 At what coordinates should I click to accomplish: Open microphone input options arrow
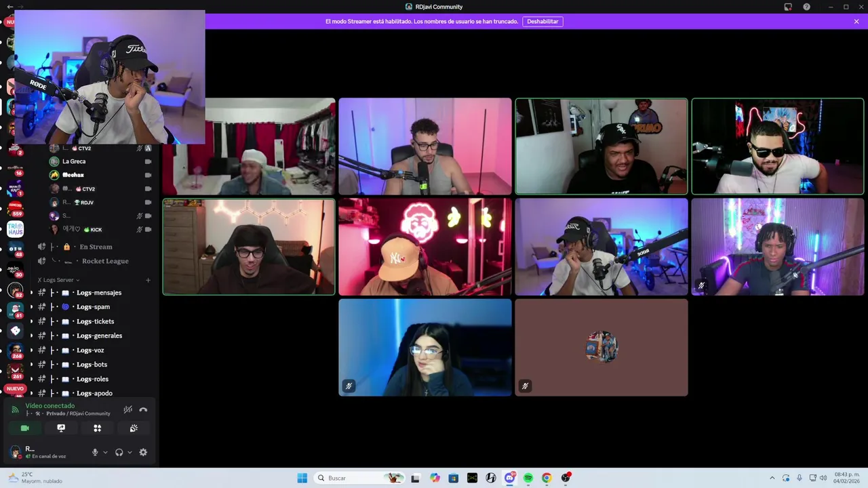(105, 452)
